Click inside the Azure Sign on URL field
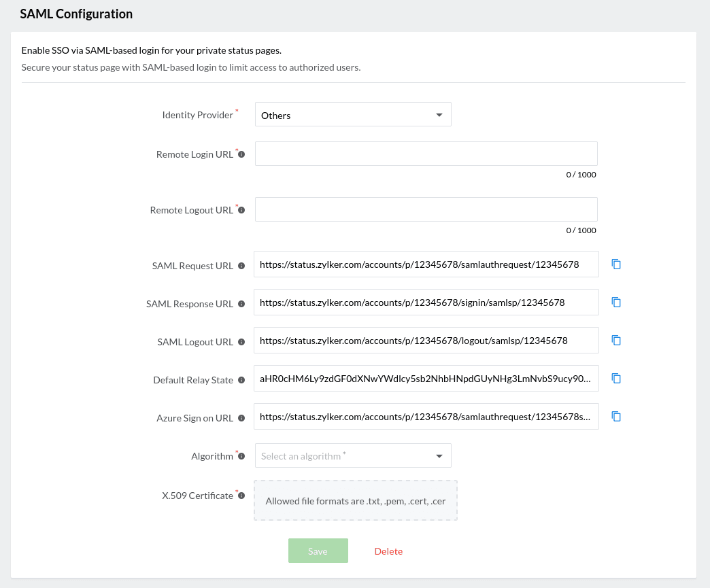 point(426,416)
